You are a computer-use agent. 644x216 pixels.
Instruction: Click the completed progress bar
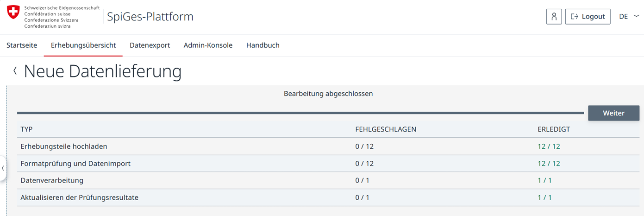tap(300, 113)
